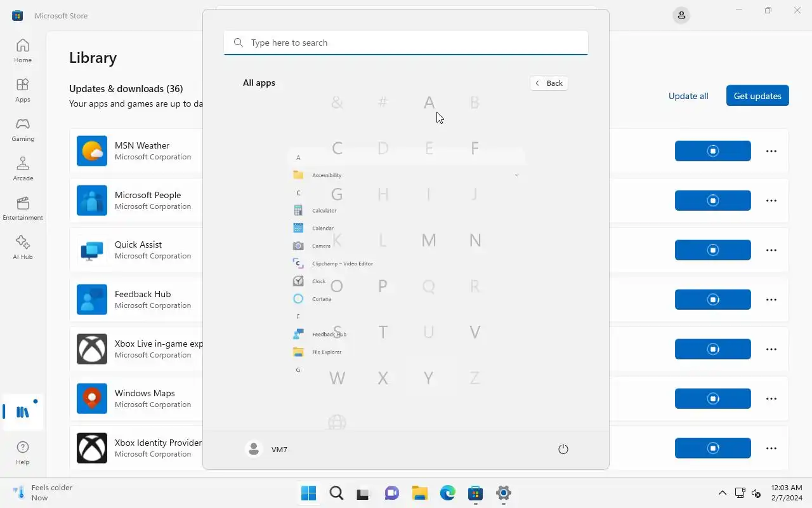Click the Xbox Identity Provider app icon
The width and height of the screenshot is (812, 508).
(x=92, y=448)
